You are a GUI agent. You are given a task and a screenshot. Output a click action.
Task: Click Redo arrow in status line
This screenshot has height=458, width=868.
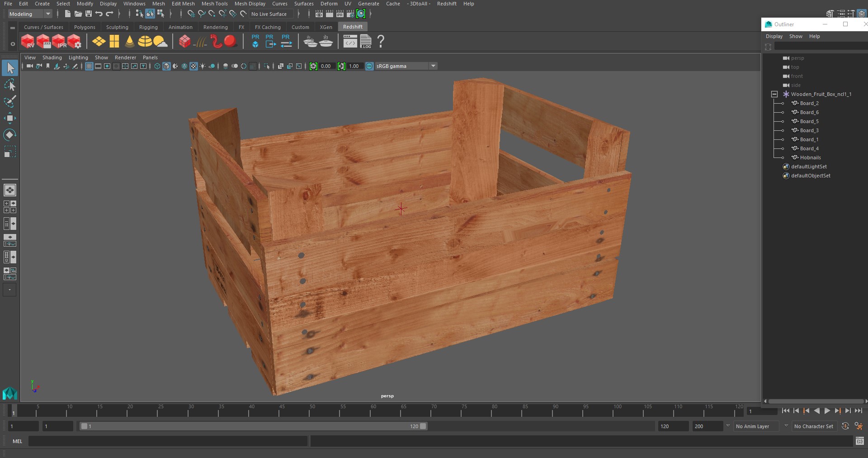tap(109, 14)
